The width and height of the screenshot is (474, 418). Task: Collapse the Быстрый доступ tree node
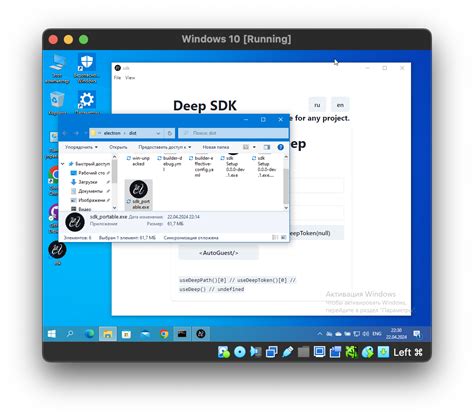click(62, 164)
